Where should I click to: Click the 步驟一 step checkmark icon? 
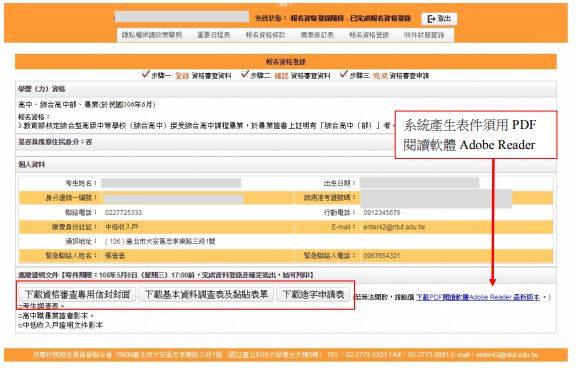[x=146, y=74]
